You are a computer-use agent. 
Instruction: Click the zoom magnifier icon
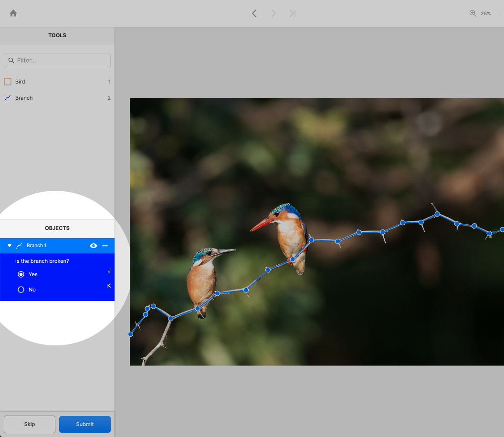click(472, 13)
